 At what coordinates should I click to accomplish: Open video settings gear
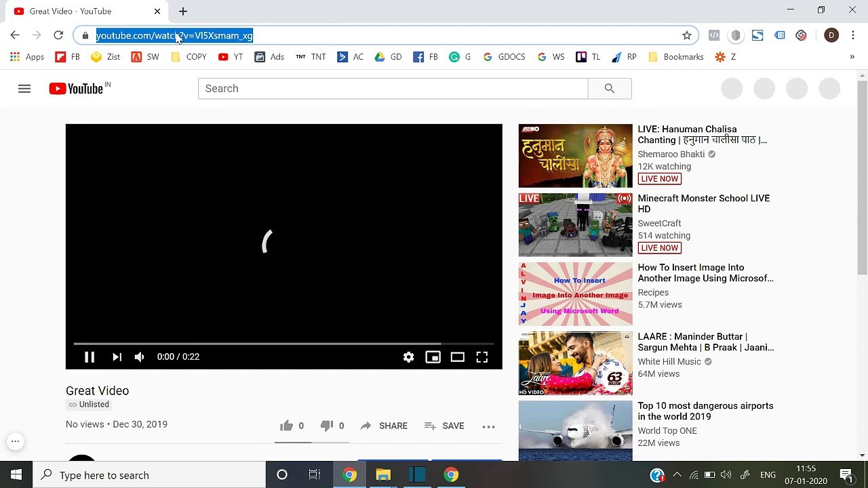click(x=408, y=357)
